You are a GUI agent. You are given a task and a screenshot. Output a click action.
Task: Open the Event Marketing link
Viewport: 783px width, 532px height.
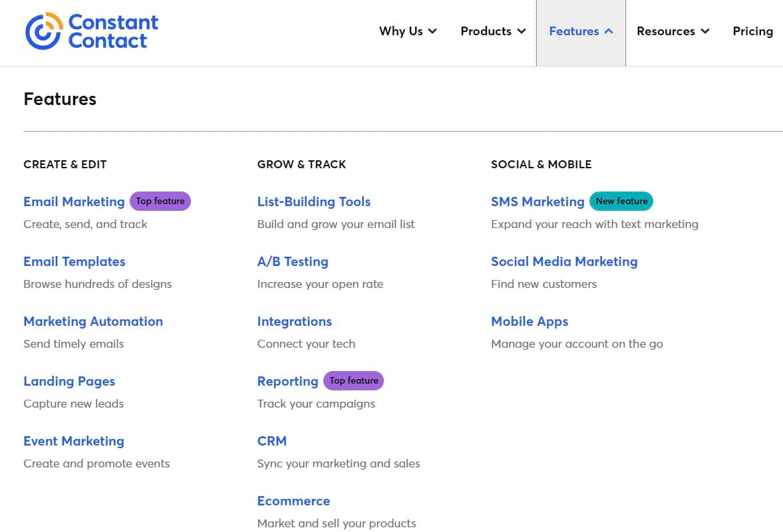click(x=74, y=441)
